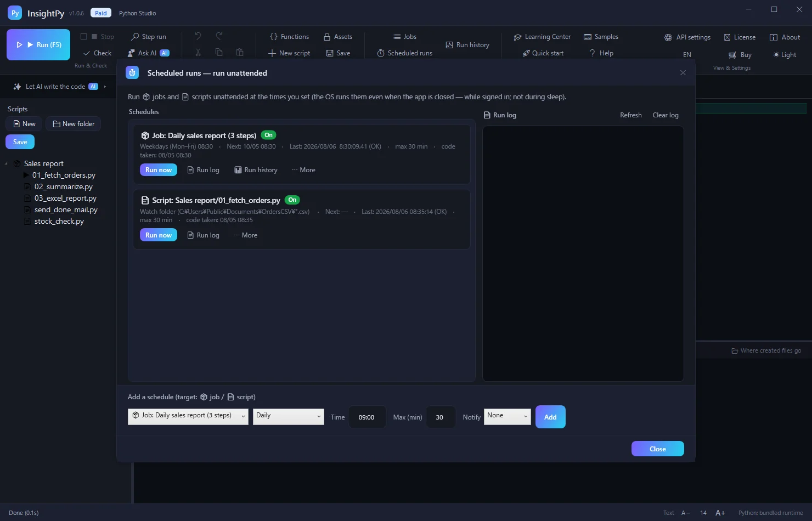The width and height of the screenshot is (812, 521).
Task: Open Ask AI assistant
Action: tap(149, 53)
